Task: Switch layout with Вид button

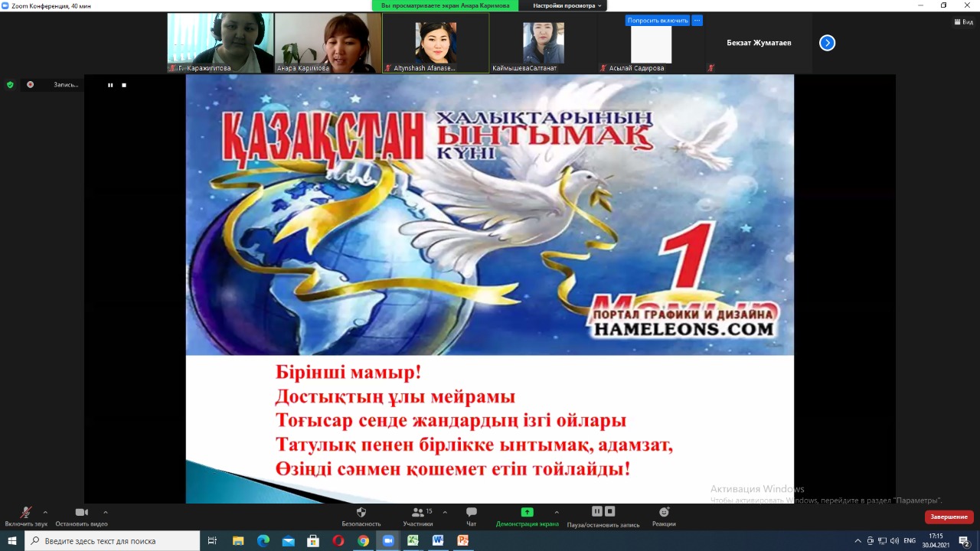Action: tap(963, 22)
